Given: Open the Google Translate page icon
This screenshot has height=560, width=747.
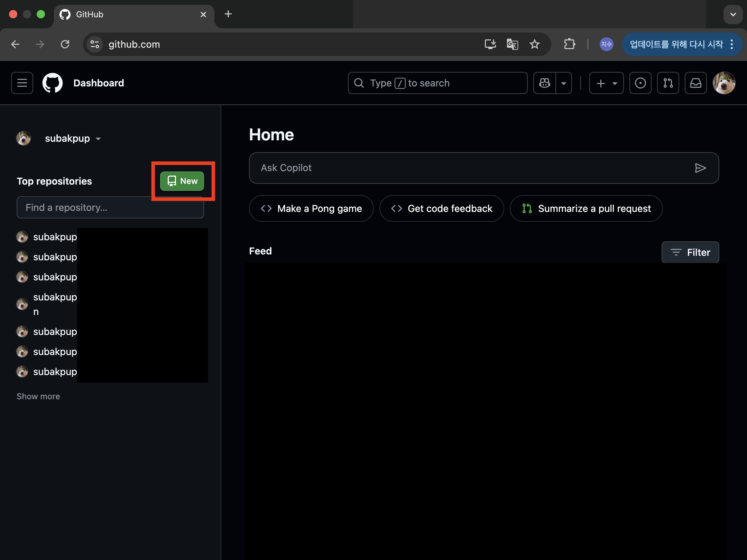Looking at the screenshot, I should 512,44.
